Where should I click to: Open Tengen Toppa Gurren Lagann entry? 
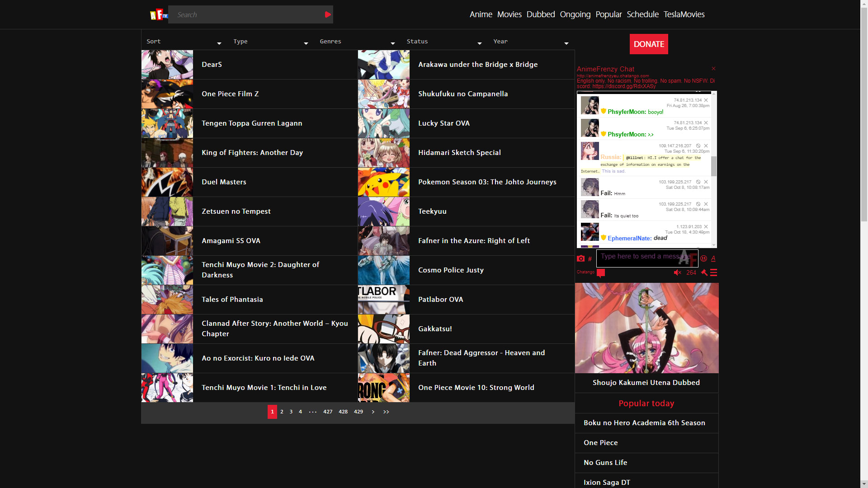click(252, 123)
